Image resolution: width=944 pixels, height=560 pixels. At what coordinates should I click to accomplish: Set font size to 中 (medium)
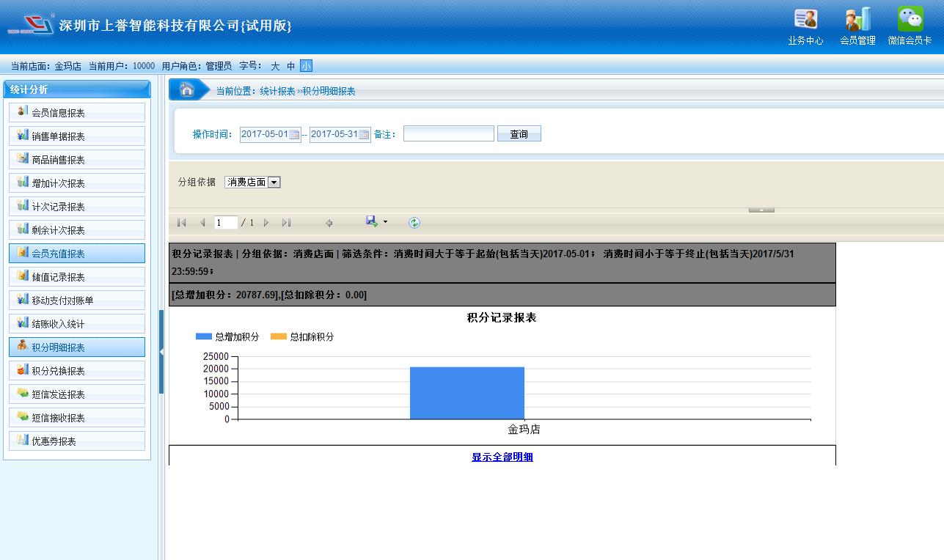(290, 66)
